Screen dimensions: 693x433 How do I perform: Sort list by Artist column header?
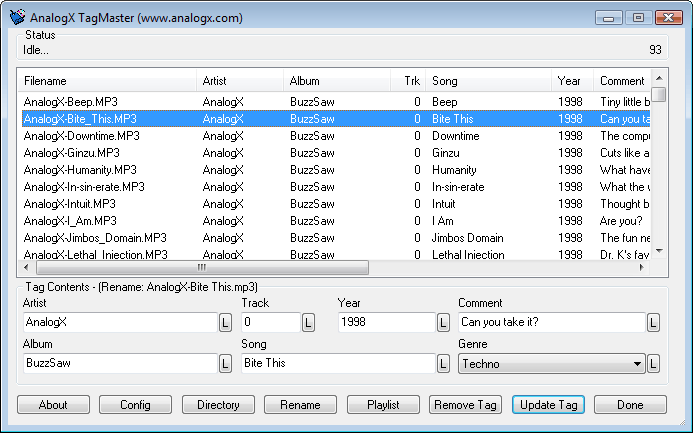(240, 81)
